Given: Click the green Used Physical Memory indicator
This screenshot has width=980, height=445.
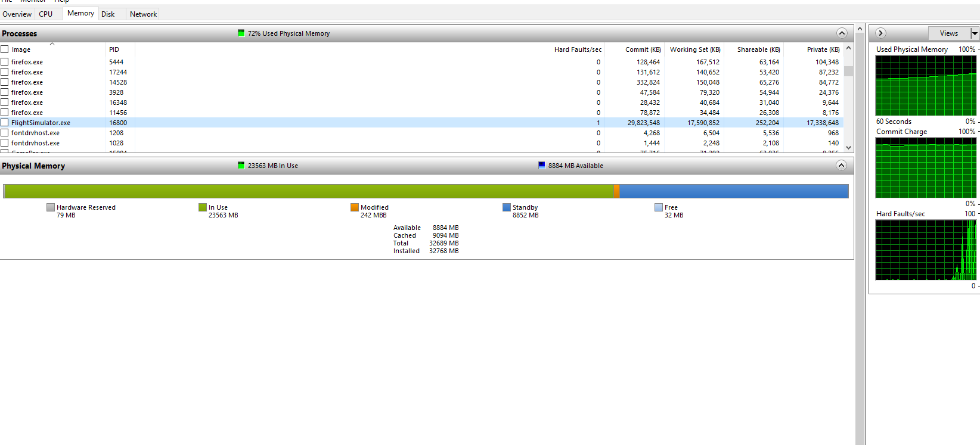Looking at the screenshot, I should pyautogui.click(x=241, y=33).
